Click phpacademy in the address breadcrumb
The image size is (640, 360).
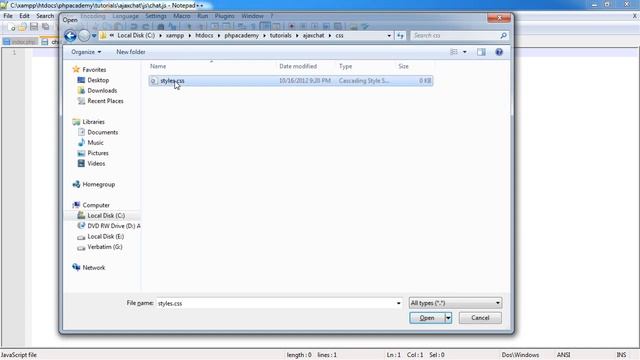[x=241, y=36]
